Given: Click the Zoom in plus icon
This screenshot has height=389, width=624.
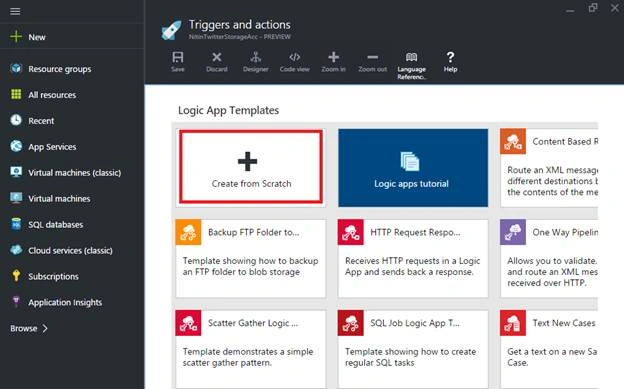Looking at the screenshot, I should (x=333, y=57).
